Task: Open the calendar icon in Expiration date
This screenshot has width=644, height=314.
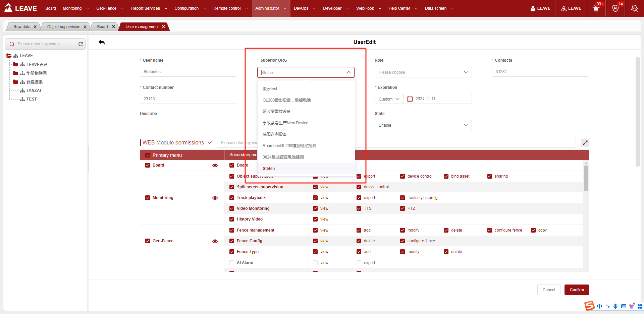Action: (x=410, y=99)
